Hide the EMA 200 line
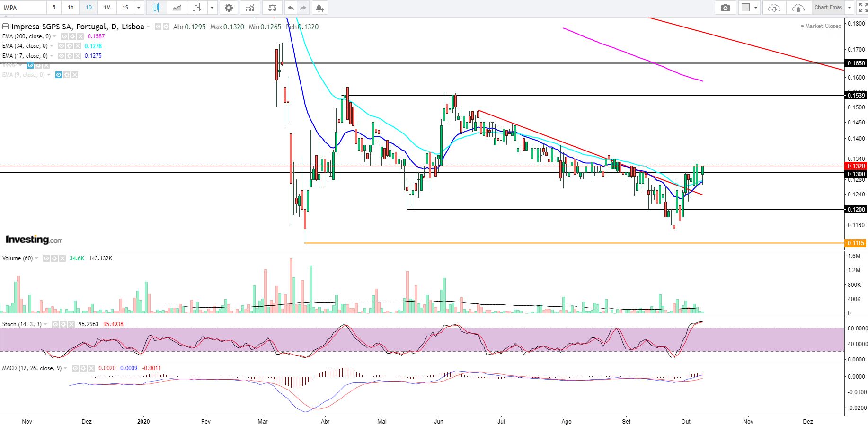868x426 pixels. pos(64,36)
